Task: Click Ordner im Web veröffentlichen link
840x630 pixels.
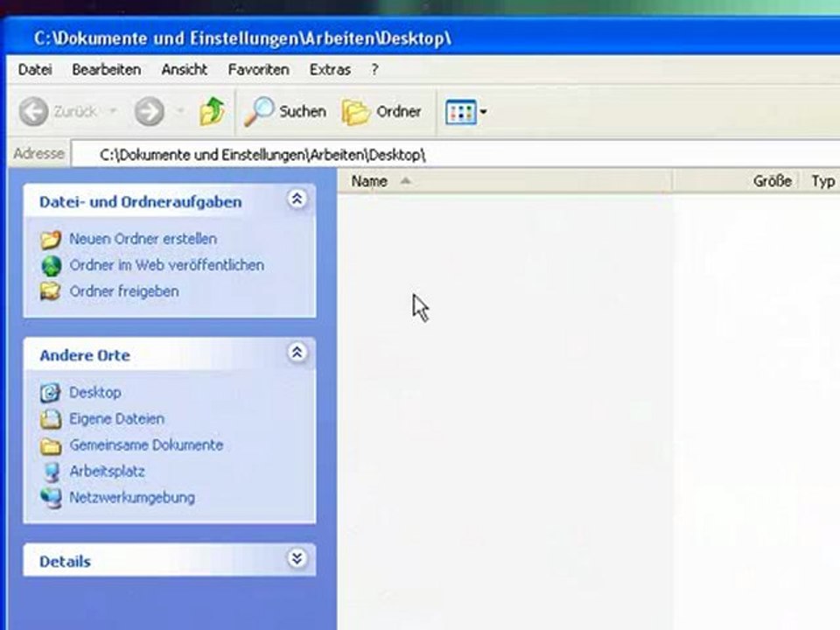Action: click(x=166, y=265)
